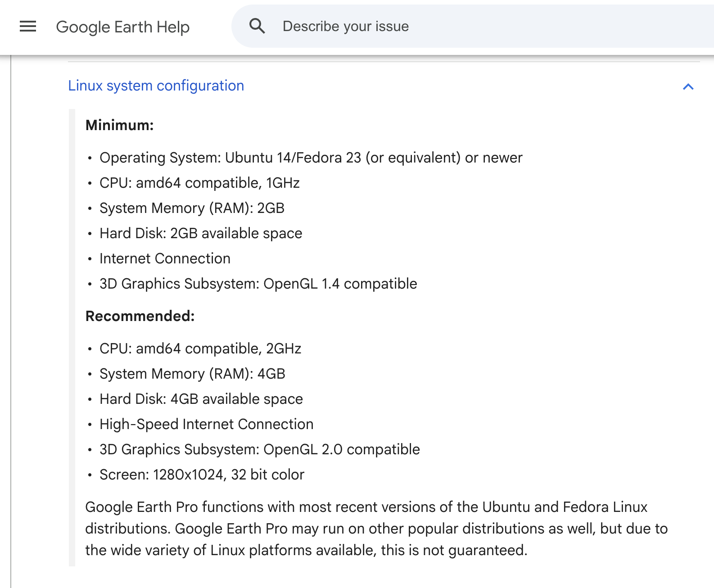Collapse the Linux system configuration section
714x588 pixels.
[687, 87]
